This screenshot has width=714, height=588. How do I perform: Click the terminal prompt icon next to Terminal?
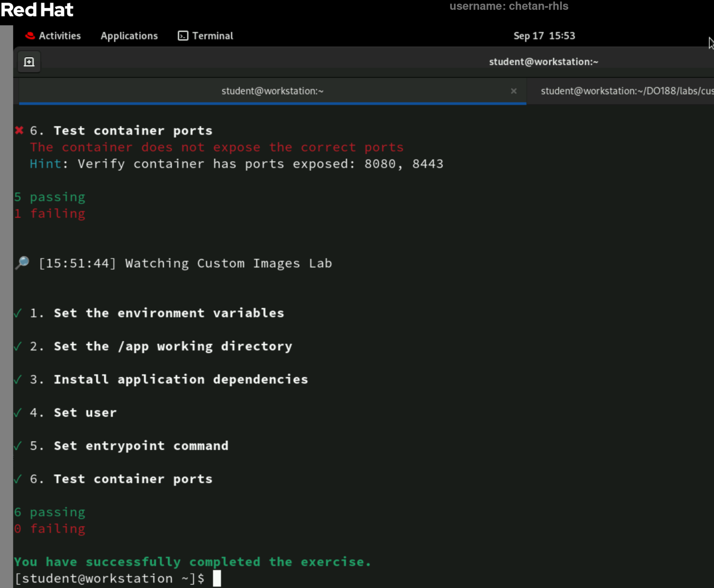pos(182,36)
